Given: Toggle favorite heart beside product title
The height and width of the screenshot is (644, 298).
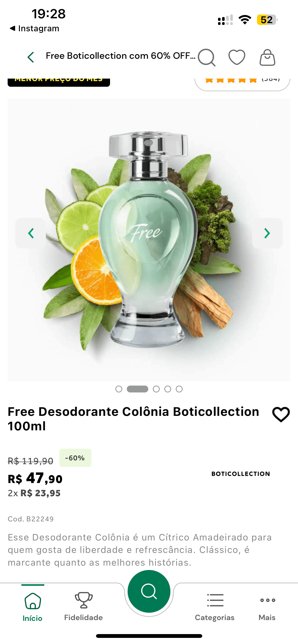Looking at the screenshot, I should pos(281,414).
